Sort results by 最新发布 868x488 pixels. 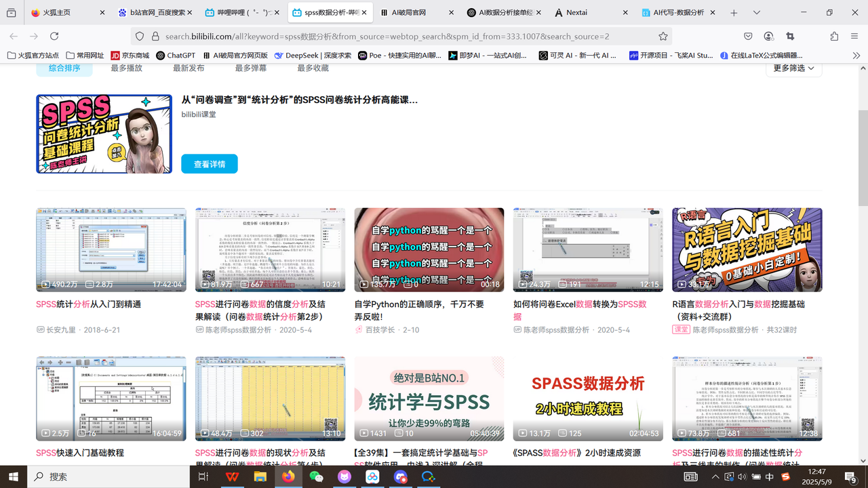[189, 68]
